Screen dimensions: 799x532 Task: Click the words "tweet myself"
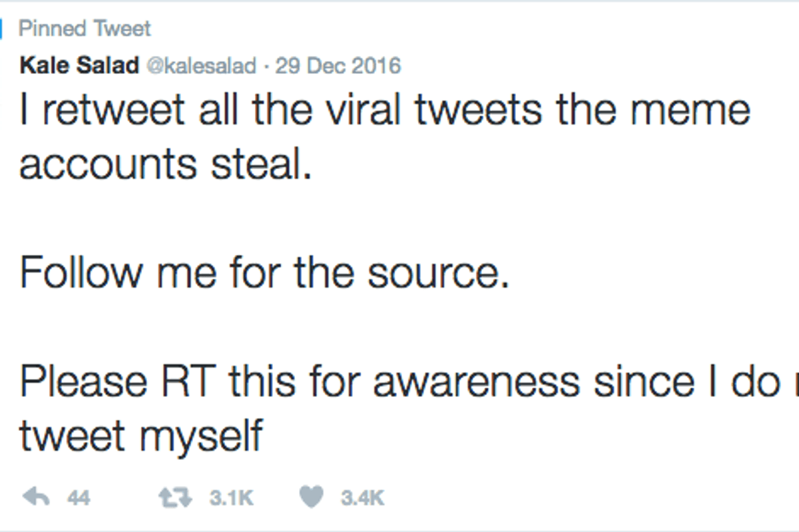pos(141,437)
